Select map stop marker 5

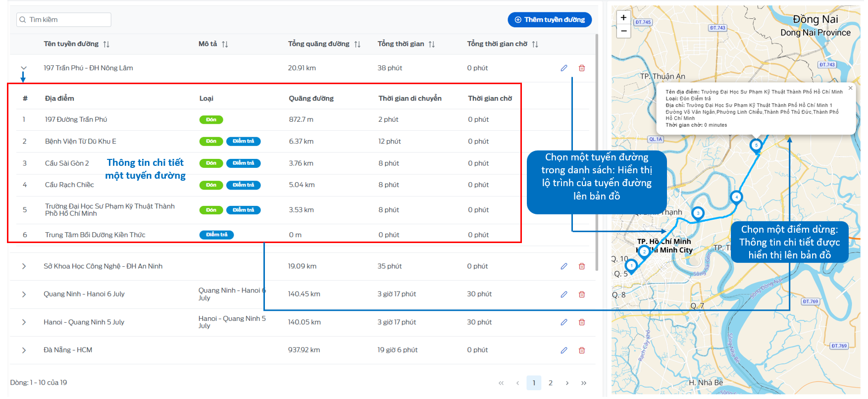[756, 146]
